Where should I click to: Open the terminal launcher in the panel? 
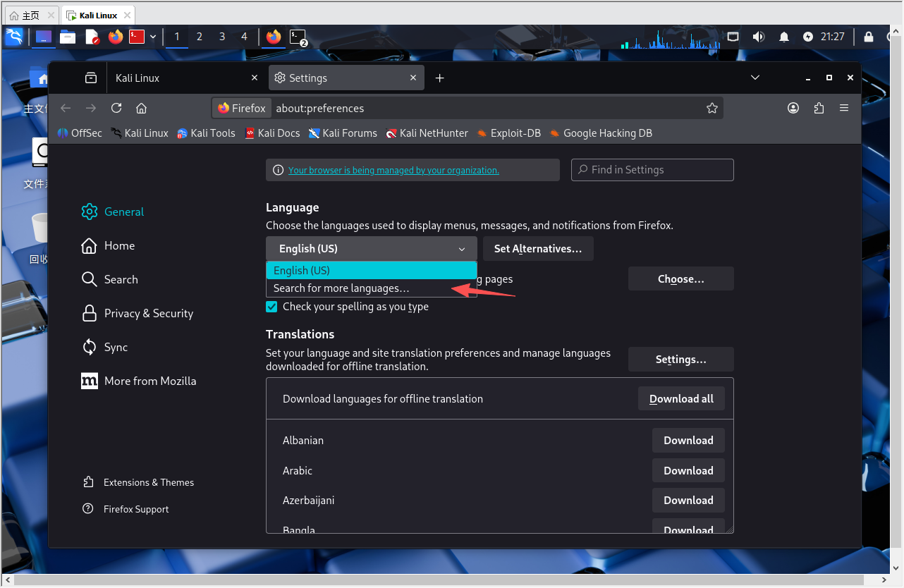pyautogui.click(x=137, y=37)
